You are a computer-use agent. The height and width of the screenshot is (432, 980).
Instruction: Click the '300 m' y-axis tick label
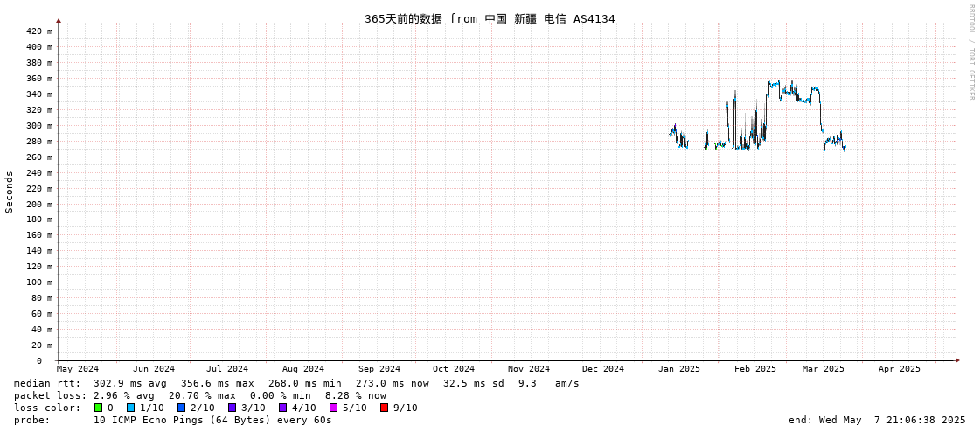pyautogui.click(x=40, y=125)
